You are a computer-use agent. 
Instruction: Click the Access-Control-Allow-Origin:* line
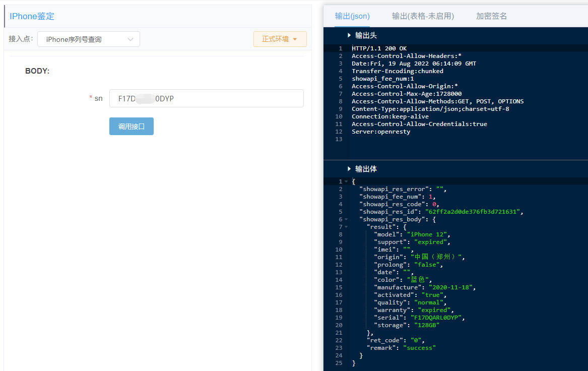[x=405, y=86]
